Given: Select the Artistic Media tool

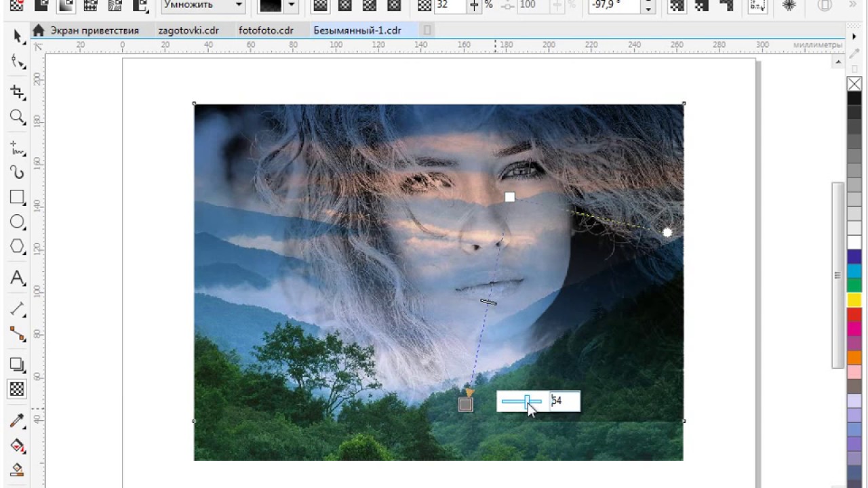Looking at the screenshot, I should pos(17,173).
